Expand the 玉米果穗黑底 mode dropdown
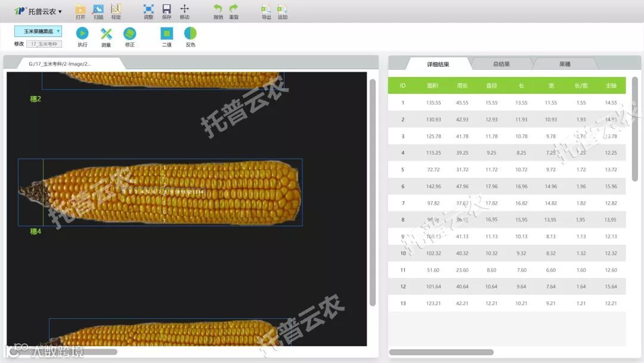The image size is (644, 363). pyautogui.click(x=38, y=31)
